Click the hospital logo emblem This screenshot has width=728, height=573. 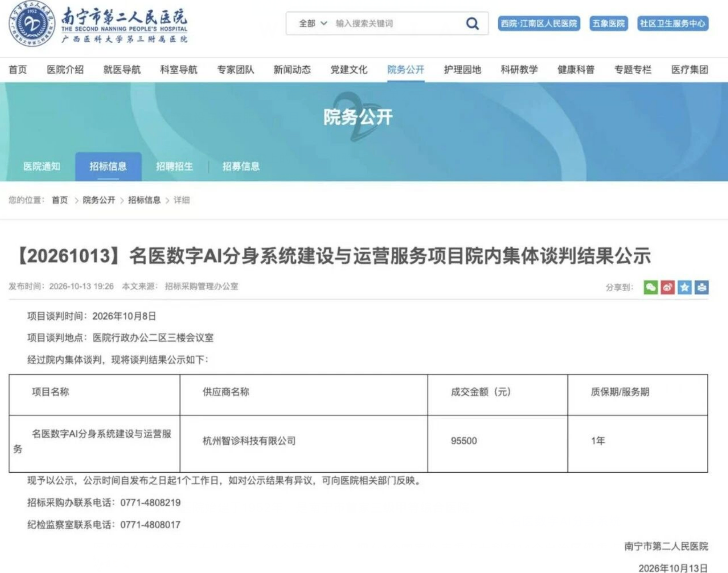(32, 24)
